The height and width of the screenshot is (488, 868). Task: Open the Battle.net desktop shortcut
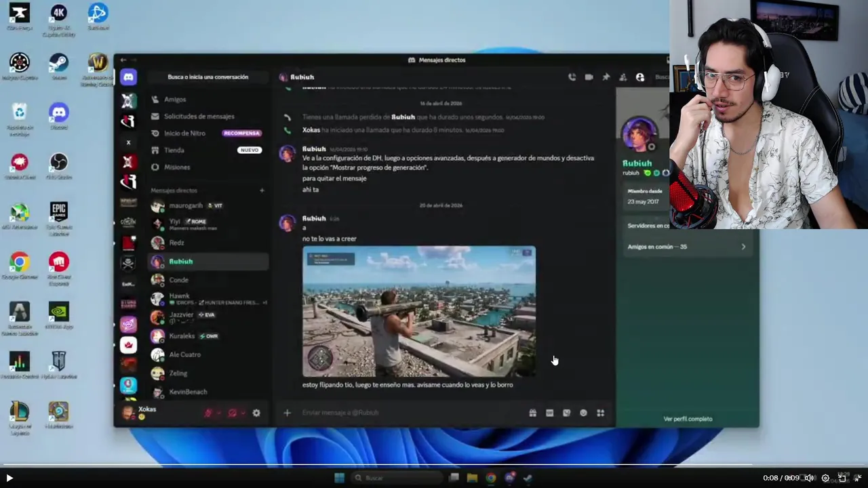pyautogui.click(x=98, y=16)
